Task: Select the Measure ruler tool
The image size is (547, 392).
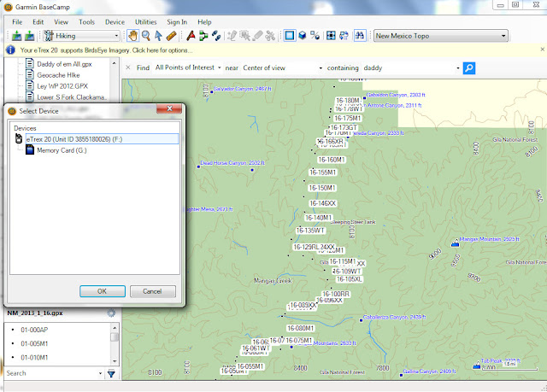Action: coord(172,36)
